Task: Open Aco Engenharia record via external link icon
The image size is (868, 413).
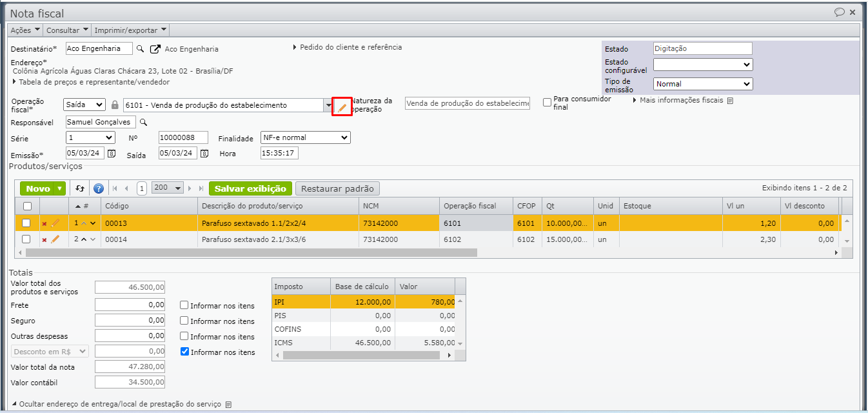Action: coord(155,49)
